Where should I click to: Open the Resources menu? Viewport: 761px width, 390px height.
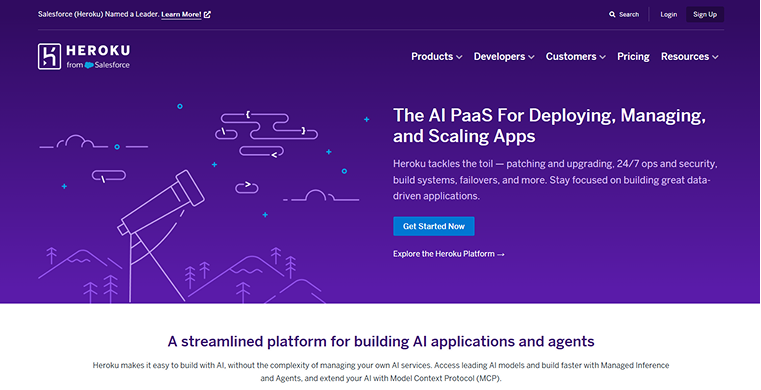(x=690, y=57)
